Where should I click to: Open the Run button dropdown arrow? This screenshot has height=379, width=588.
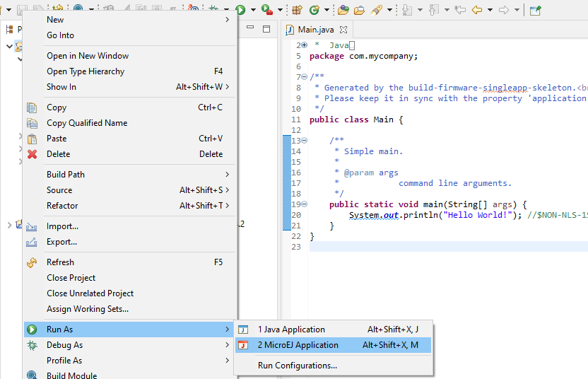252,11
